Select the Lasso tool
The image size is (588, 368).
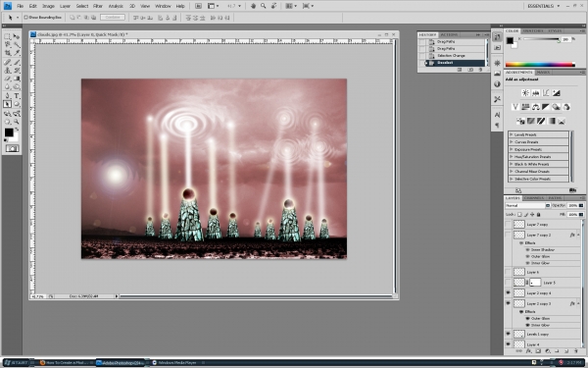coord(7,45)
